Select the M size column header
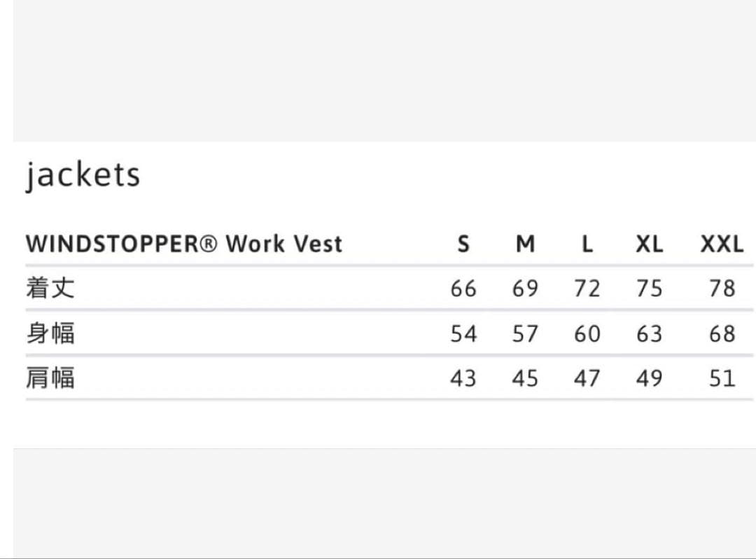The height and width of the screenshot is (559, 756). point(525,244)
